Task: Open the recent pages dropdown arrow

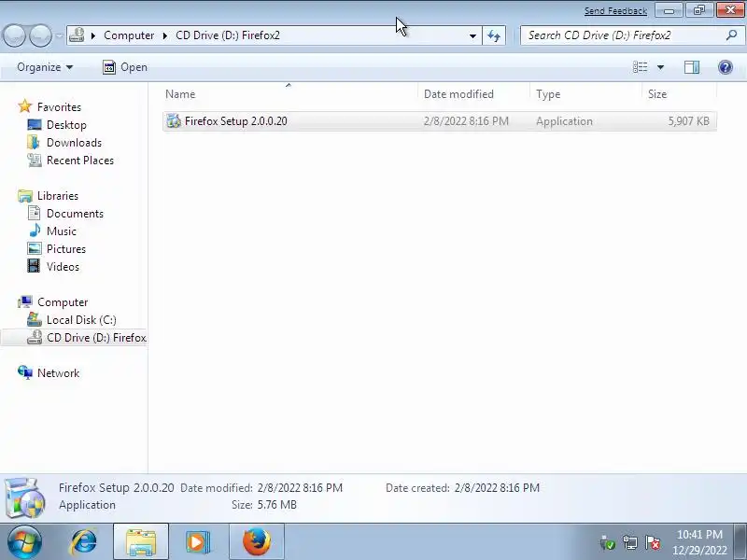Action: click(59, 35)
